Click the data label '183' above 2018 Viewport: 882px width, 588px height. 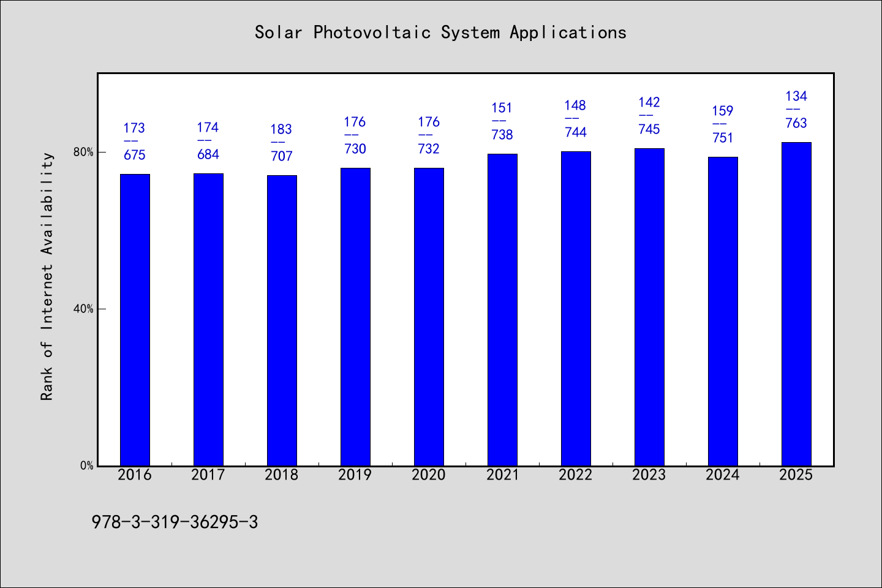tap(282, 129)
